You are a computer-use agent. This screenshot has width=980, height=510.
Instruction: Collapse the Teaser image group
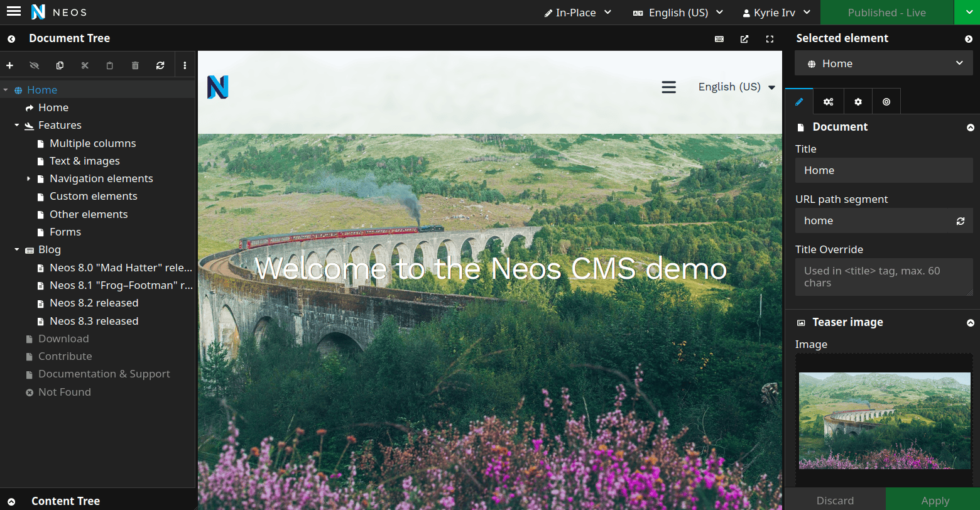(x=971, y=323)
